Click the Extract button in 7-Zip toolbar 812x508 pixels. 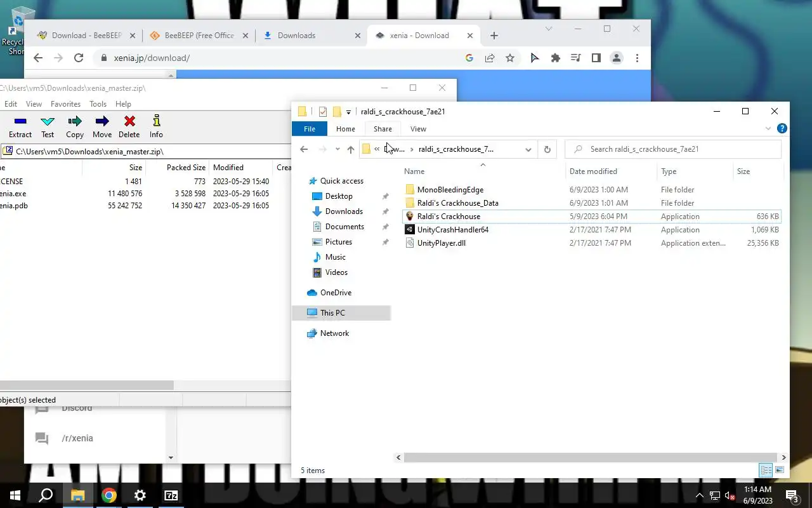pos(20,126)
